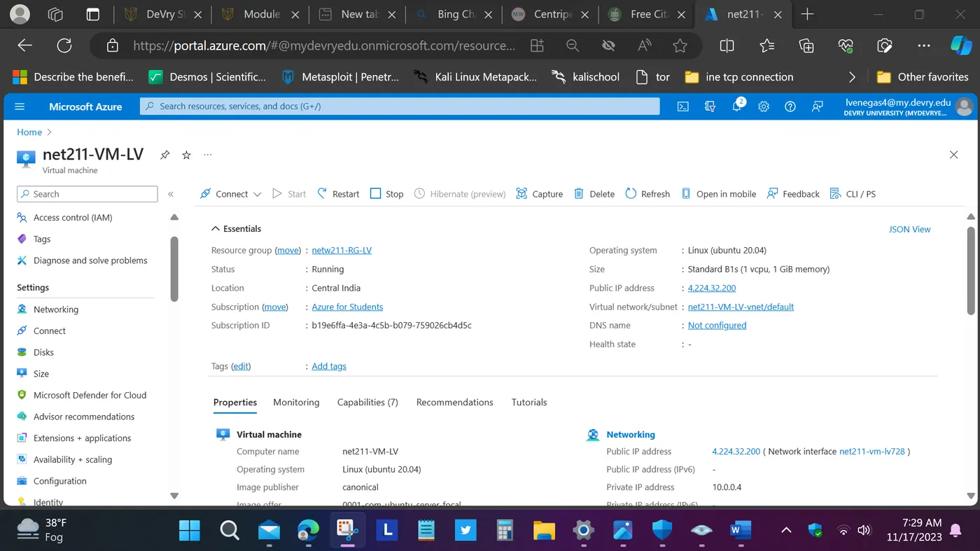Click the sidebar scroll down arrow
980x551 pixels.
click(x=174, y=496)
